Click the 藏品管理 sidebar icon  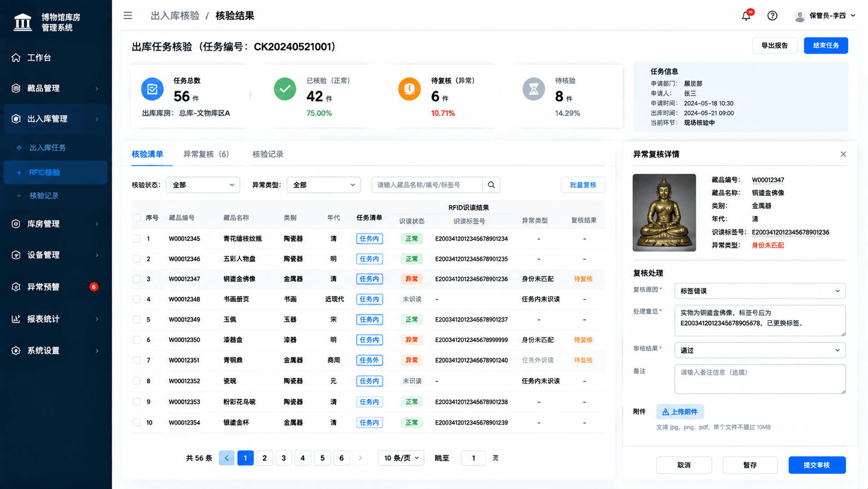pos(16,88)
